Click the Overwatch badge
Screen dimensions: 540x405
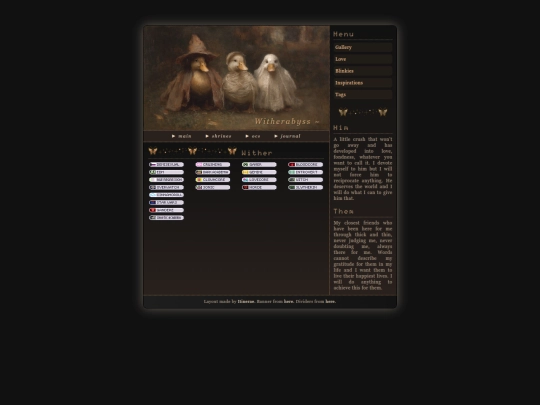166,187
